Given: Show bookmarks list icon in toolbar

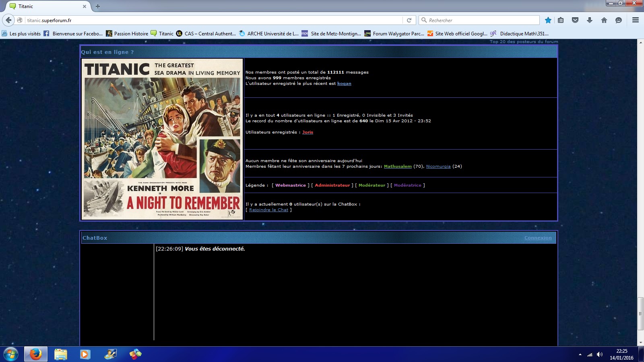Looking at the screenshot, I should click(x=561, y=20).
